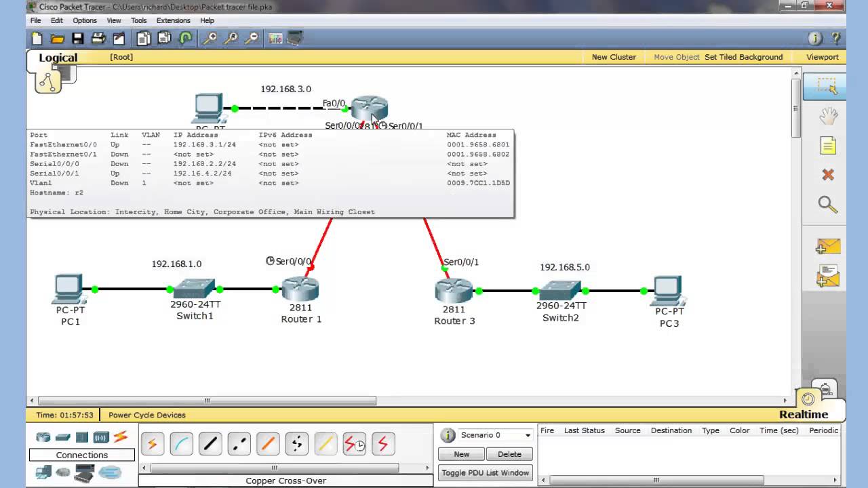Open the Activity Wizard toolbar icon

click(x=119, y=39)
